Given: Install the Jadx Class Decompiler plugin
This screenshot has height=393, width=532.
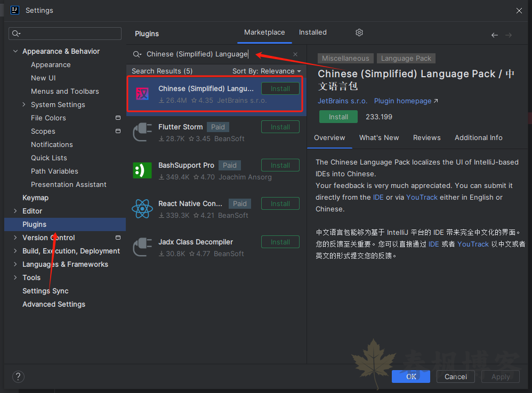Looking at the screenshot, I should tap(280, 242).
